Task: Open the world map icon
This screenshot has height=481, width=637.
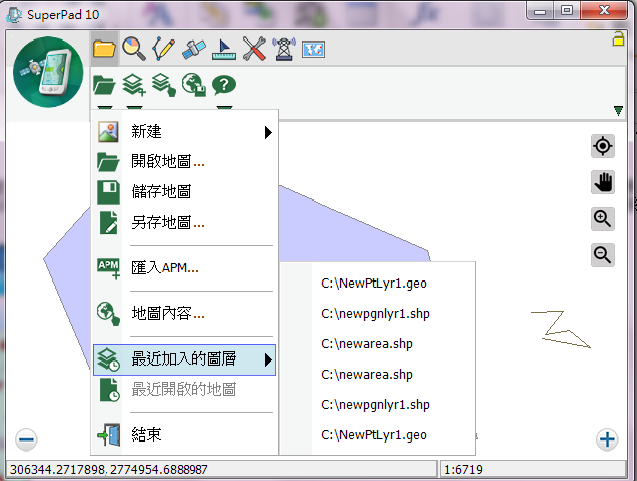Action: (x=313, y=50)
